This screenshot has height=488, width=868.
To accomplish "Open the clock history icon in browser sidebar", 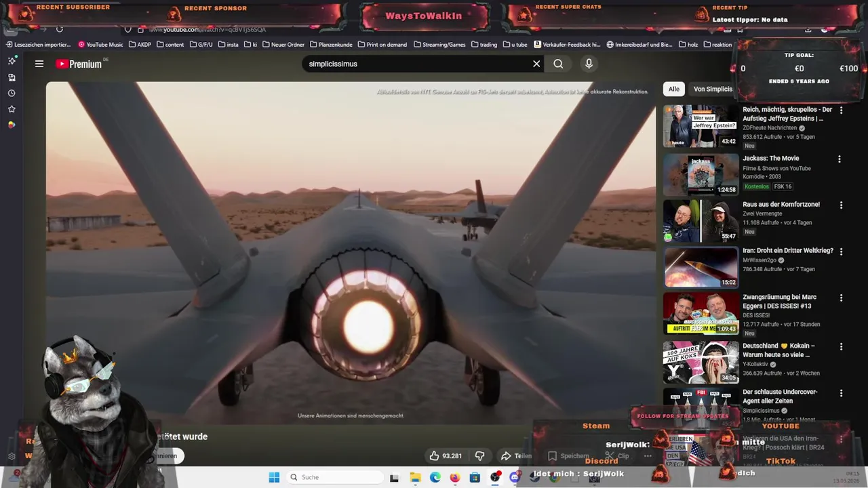I will tap(12, 93).
